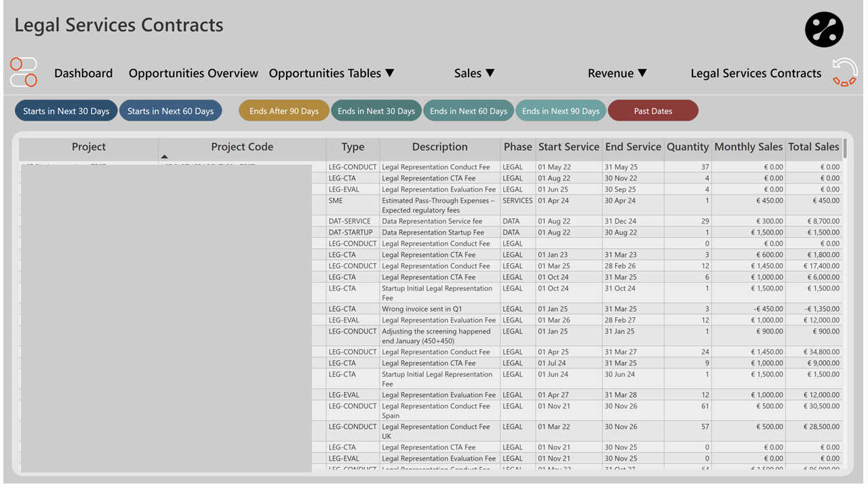Click the Total Sales column header
Viewport: 868px width, 488px height.
pos(814,146)
